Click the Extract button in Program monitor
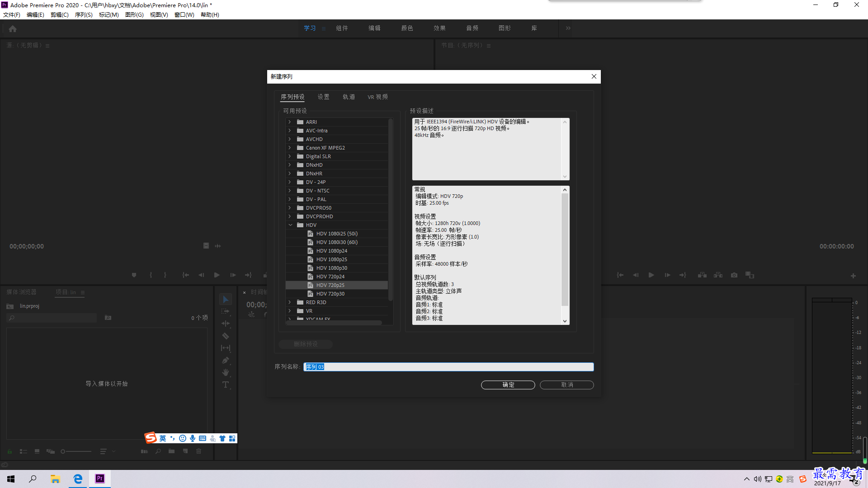Image resolution: width=868 pixels, height=488 pixels. pyautogui.click(x=718, y=275)
